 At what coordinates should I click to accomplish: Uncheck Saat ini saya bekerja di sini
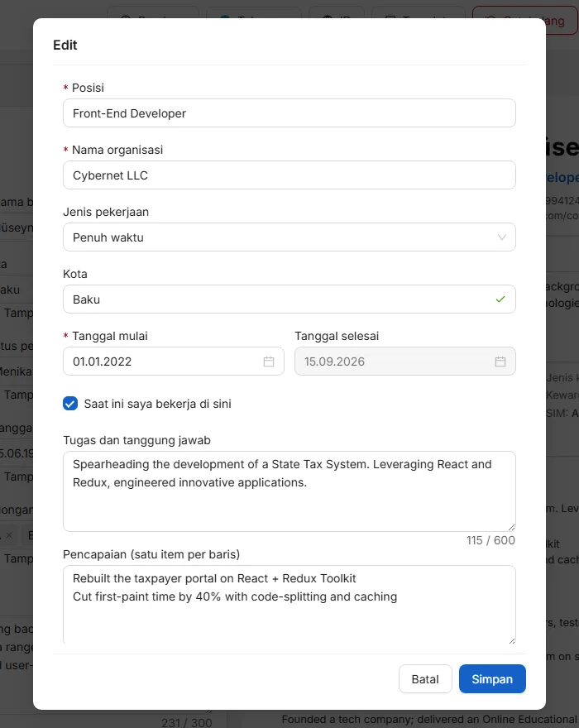70,404
